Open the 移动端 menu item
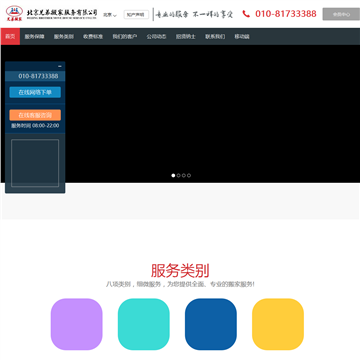The width and height of the screenshot is (360, 360). tap(242, 37)
